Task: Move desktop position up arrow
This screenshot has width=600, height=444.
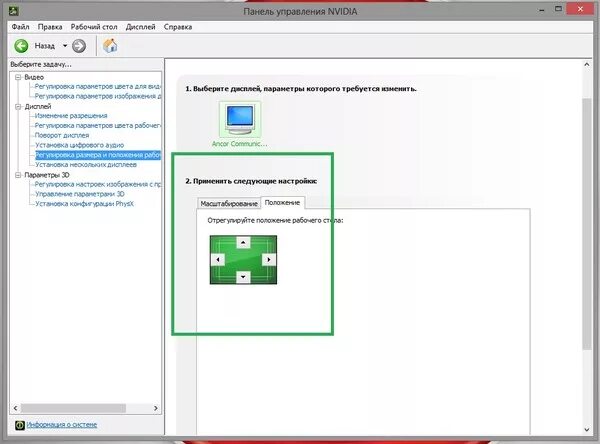Action: tap(243, 242)
